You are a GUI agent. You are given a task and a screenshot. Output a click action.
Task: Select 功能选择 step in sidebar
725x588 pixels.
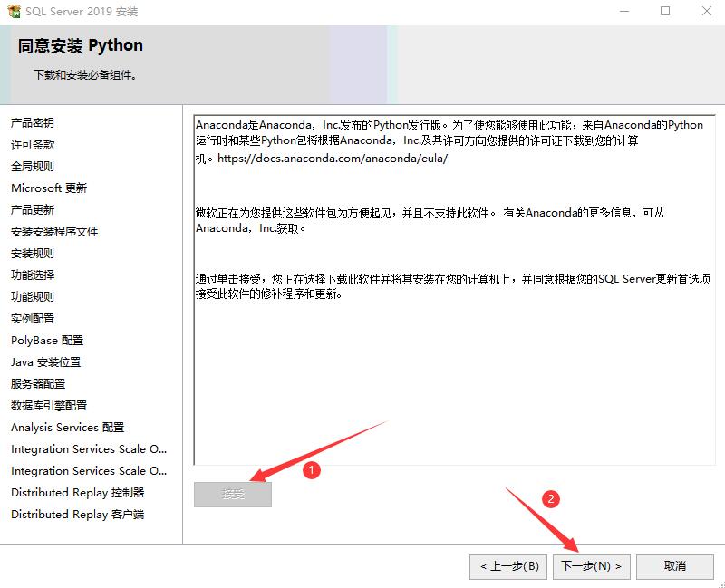[x=33, y=275]
